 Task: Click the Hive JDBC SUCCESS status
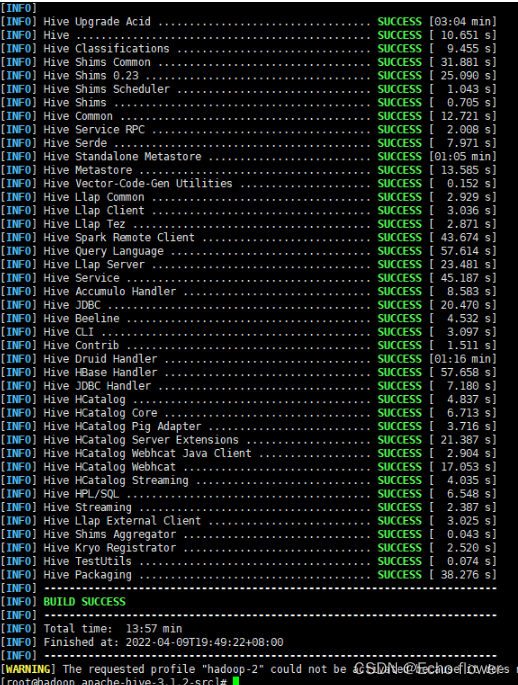pyautogui.click(x=400, y=304)
